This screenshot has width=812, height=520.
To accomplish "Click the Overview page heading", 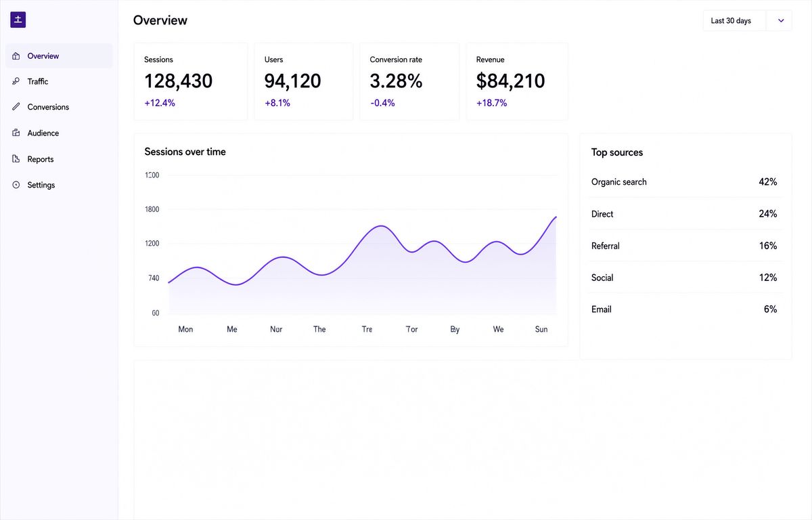I will pyautogui.click(x=160, y=20).
